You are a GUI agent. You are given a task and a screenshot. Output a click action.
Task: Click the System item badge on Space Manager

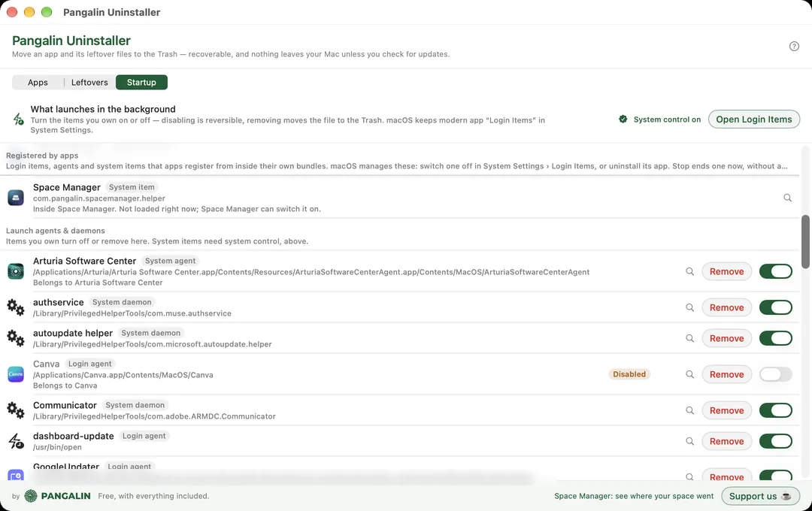[132, 187]
